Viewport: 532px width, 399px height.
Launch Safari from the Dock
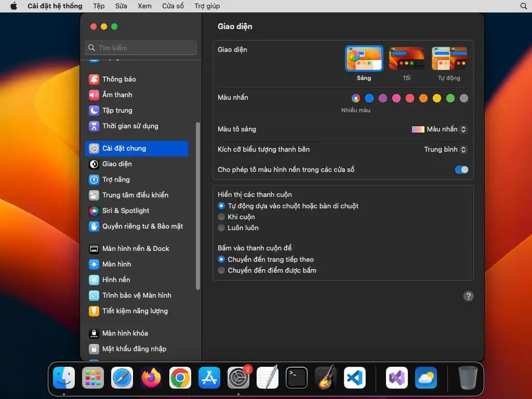pos(122,378)
